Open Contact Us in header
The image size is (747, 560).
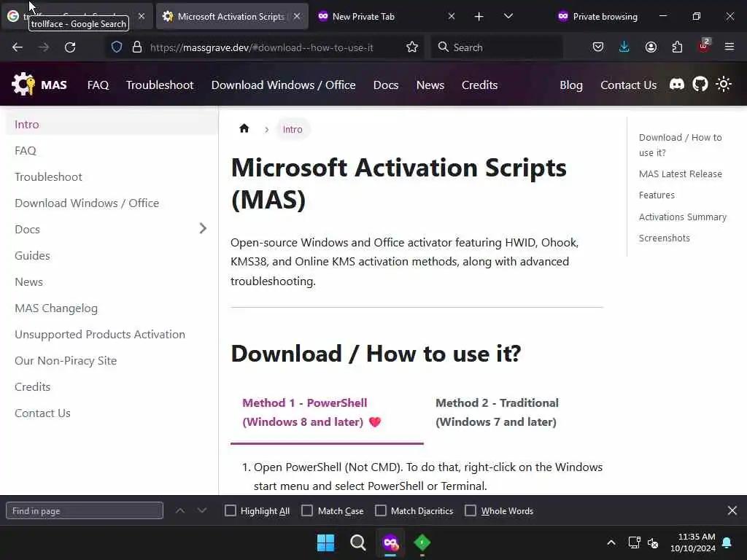coord(628,85)
